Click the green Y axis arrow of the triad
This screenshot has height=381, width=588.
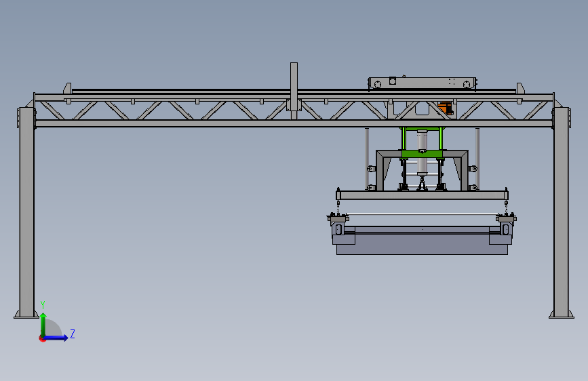43,324
